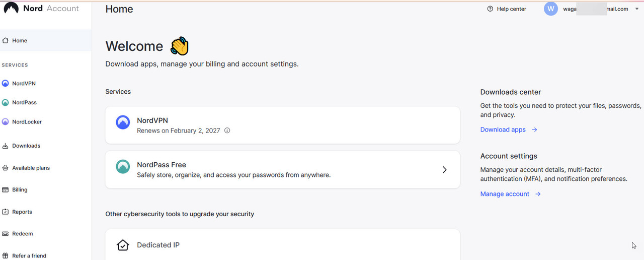Open NordPass green sidebar icon
The height and width of the screenshot is (260, 644).
pos(6,102)
